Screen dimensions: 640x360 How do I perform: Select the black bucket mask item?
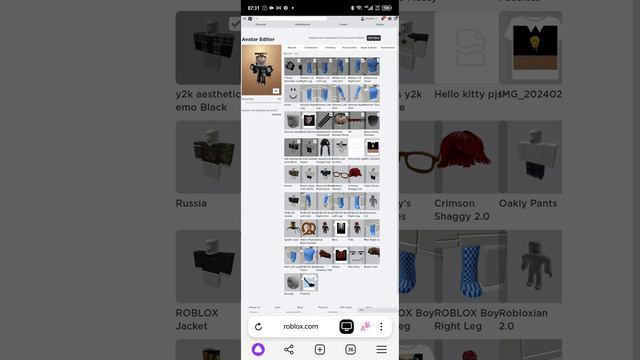372,121
